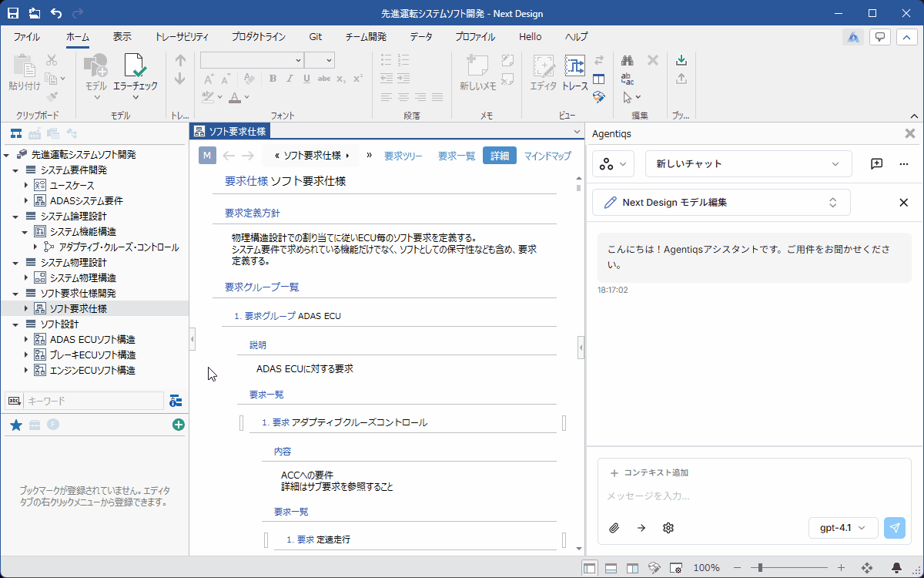Open chat settings with the gear icon

(668, 528)
